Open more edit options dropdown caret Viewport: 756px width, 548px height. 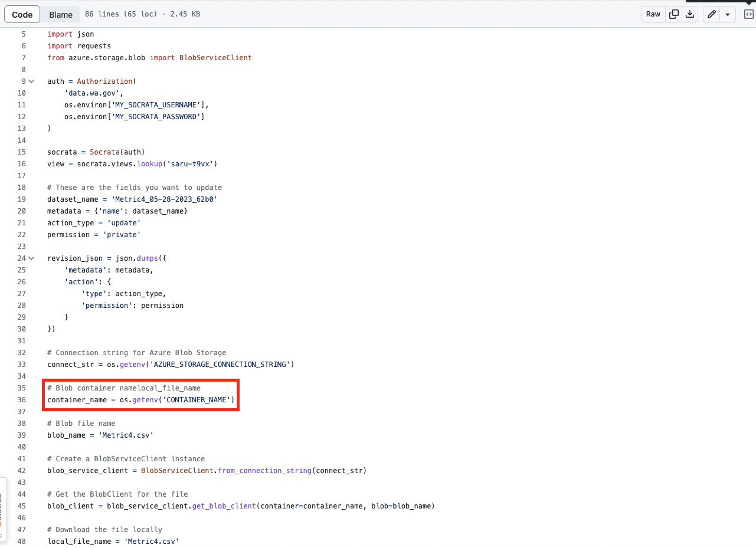coord(728,14)
